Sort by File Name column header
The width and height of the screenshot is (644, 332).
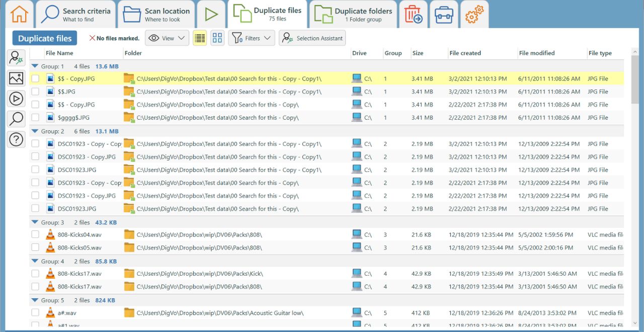pos(59,53)
